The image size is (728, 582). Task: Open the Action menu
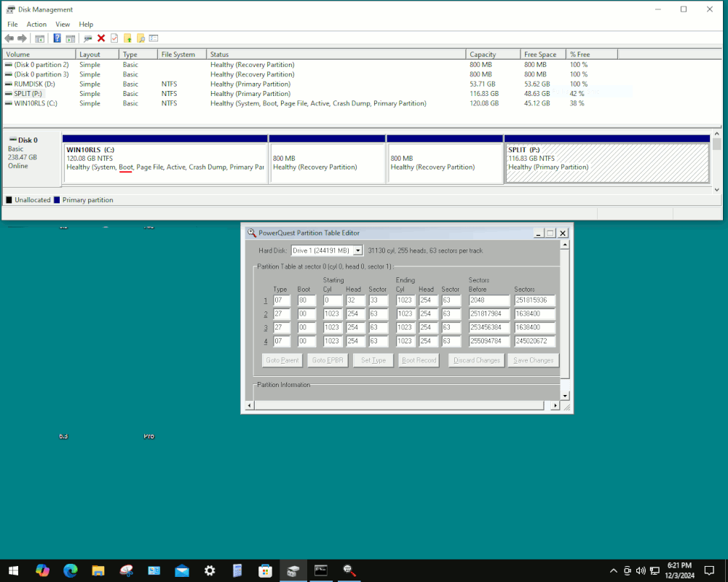click(x=36, y=24)
